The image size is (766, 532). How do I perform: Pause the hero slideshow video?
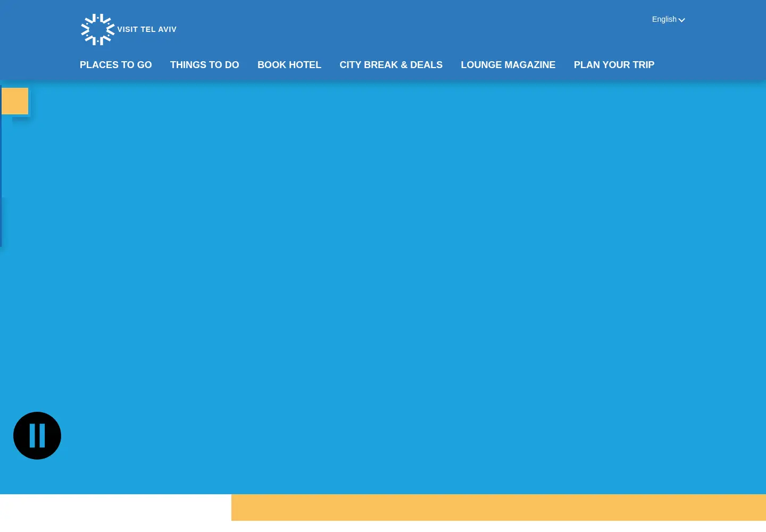(37, 436)
